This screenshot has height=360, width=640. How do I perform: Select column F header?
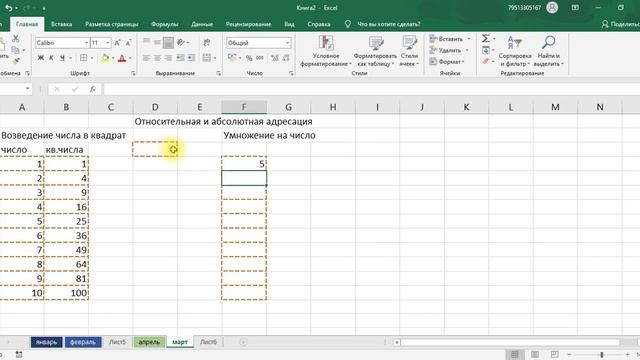click(x=244, y=107)
